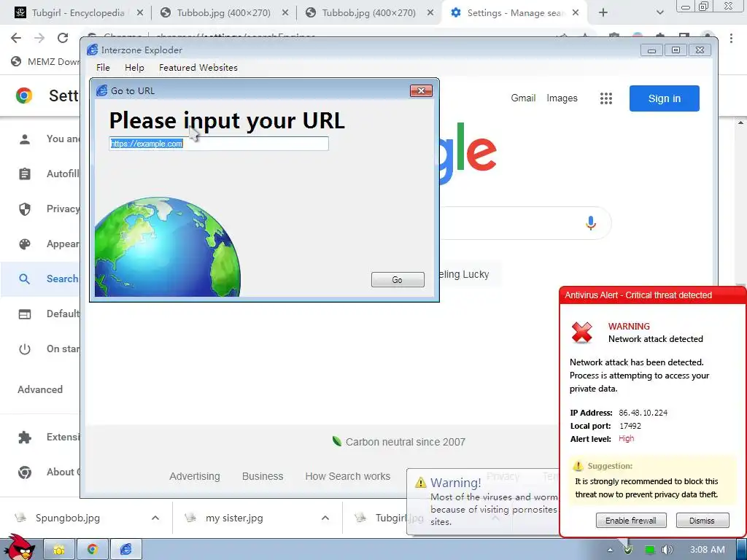
Task: Open the Google apps grid icon
Action: click(606, 98)
